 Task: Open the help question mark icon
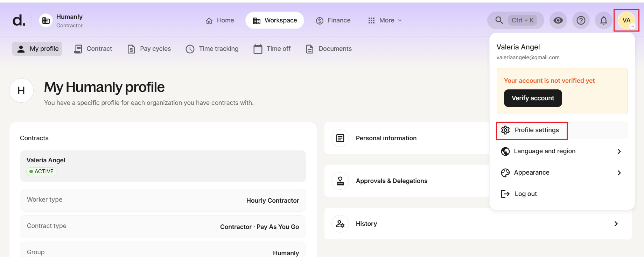581,20
